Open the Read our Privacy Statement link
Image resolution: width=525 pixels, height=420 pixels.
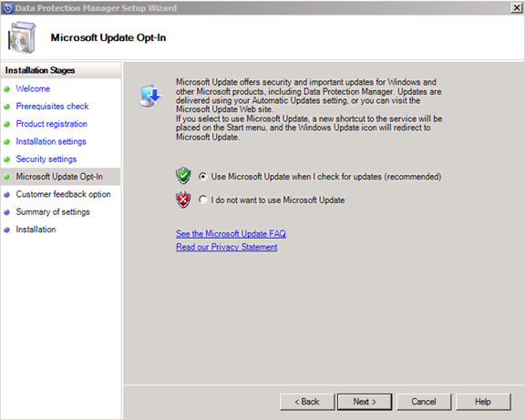(x=227, y=247)
